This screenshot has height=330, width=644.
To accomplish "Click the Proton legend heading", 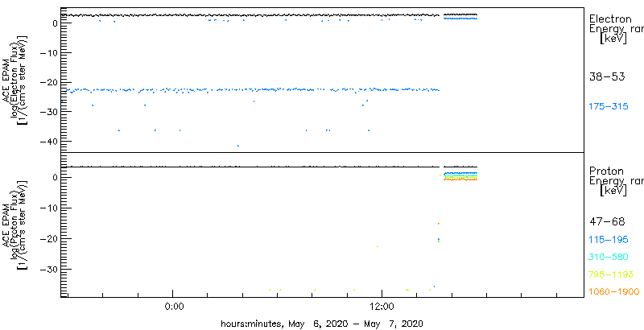I will (x=606, y=171).
